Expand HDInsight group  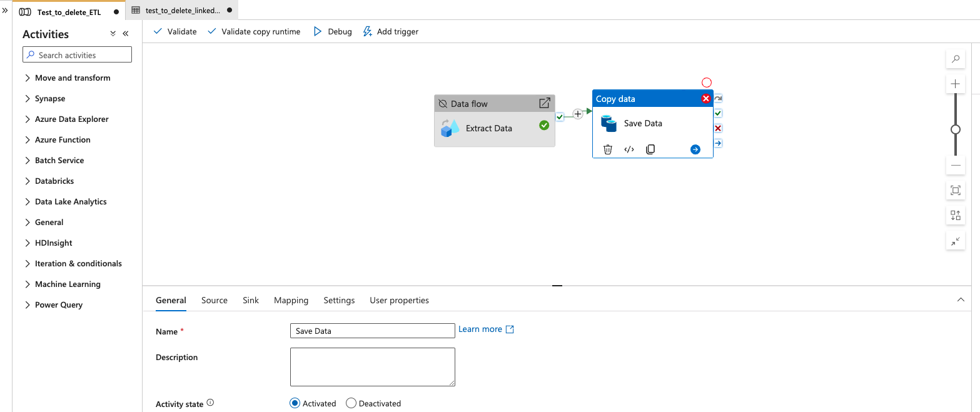tap(28, 243)
